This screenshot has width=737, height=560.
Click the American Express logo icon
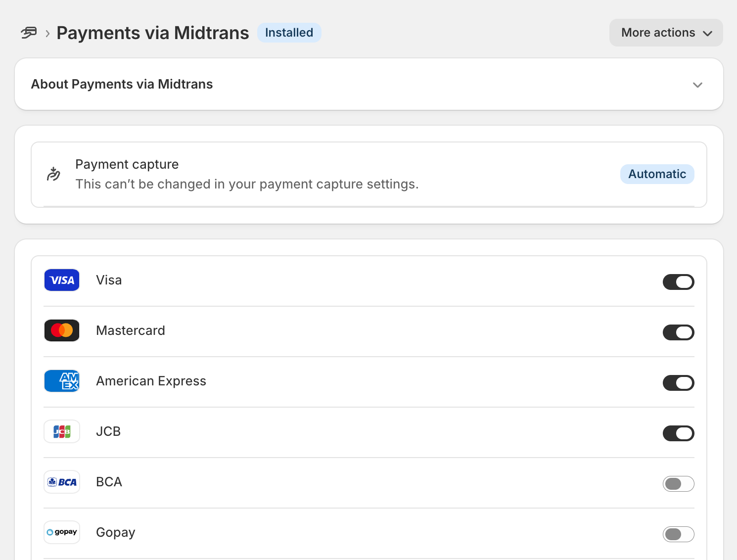tap(62, 381)
